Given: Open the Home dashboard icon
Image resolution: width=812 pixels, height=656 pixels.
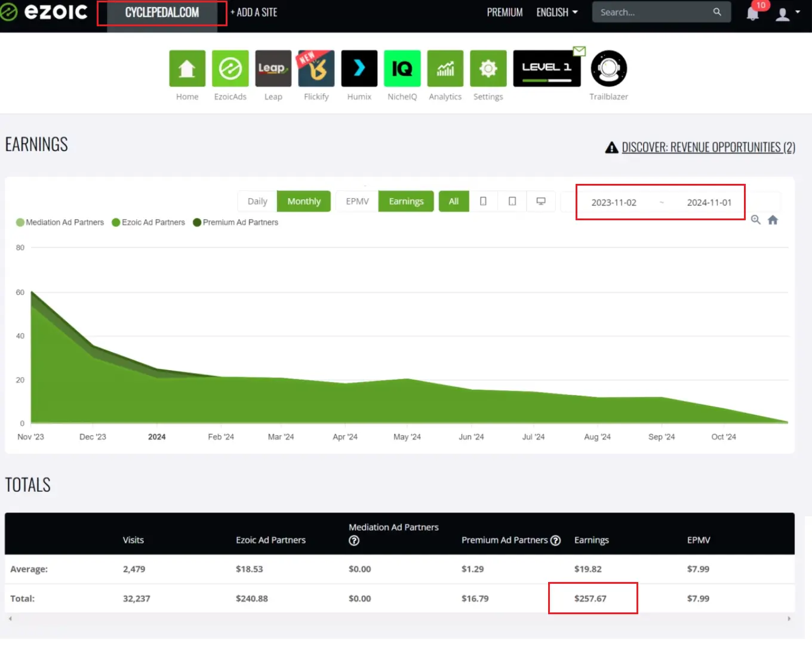Looking at the screenshot, I should 187,69.
